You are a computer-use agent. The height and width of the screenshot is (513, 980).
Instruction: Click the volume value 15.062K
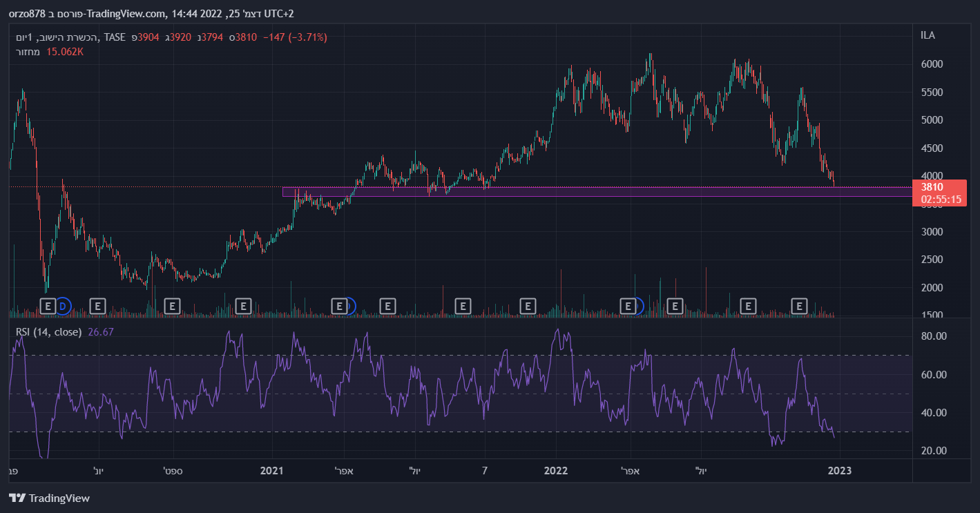click(65, 52)
